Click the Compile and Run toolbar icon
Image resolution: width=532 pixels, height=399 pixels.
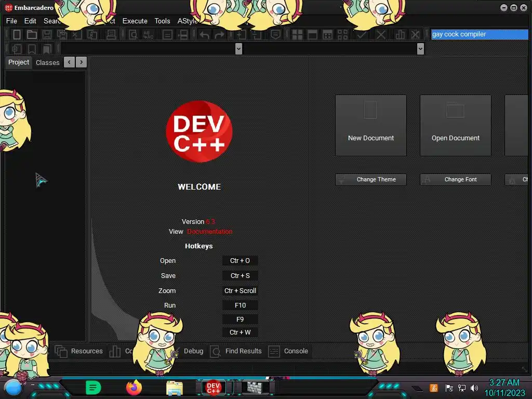(328, 34)
